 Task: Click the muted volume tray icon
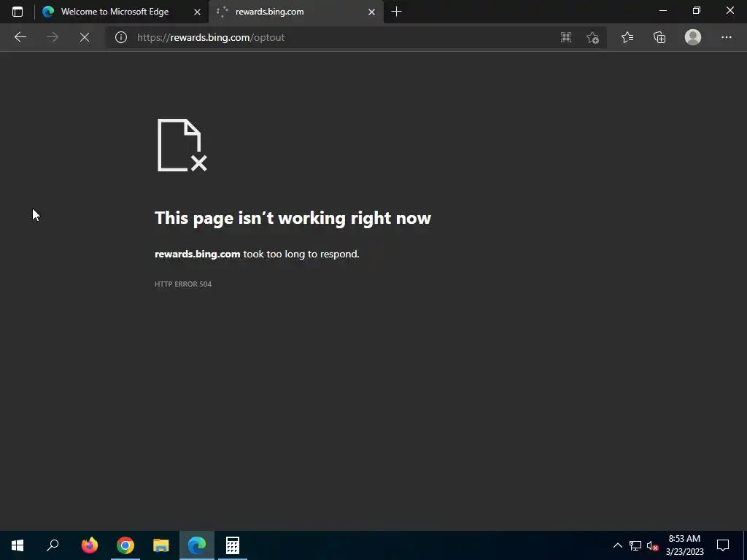pyautogui.click(x=652, y=545)
